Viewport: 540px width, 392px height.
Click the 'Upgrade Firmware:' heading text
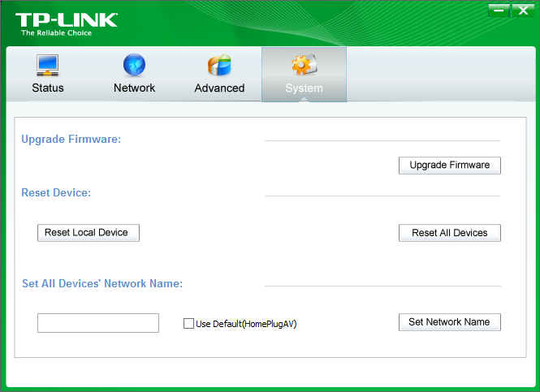pos(71,140)
